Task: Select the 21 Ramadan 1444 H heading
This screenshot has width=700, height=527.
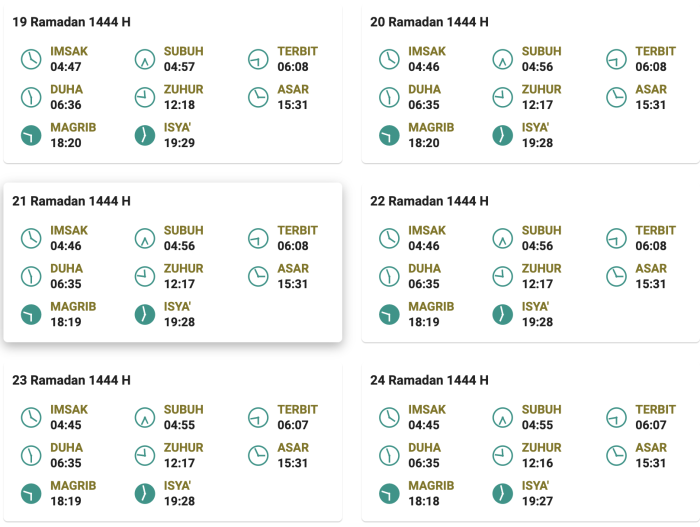Action: (71, 201)
